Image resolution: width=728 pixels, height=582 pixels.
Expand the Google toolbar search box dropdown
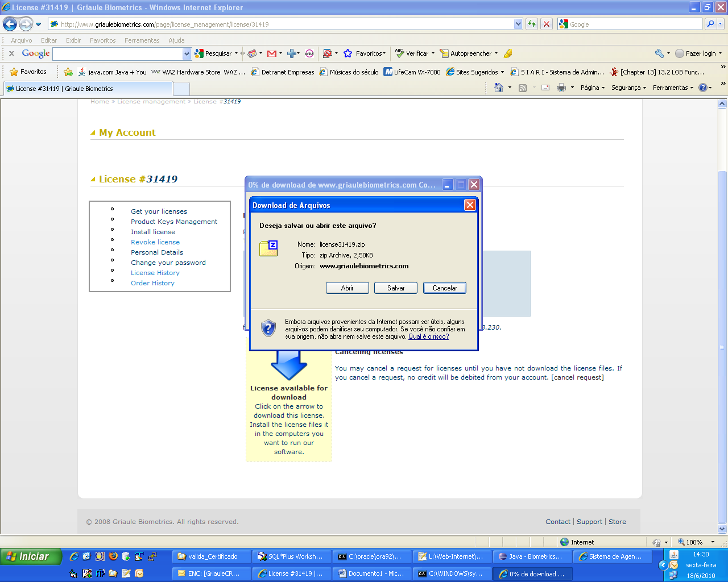tap(187, 53)
